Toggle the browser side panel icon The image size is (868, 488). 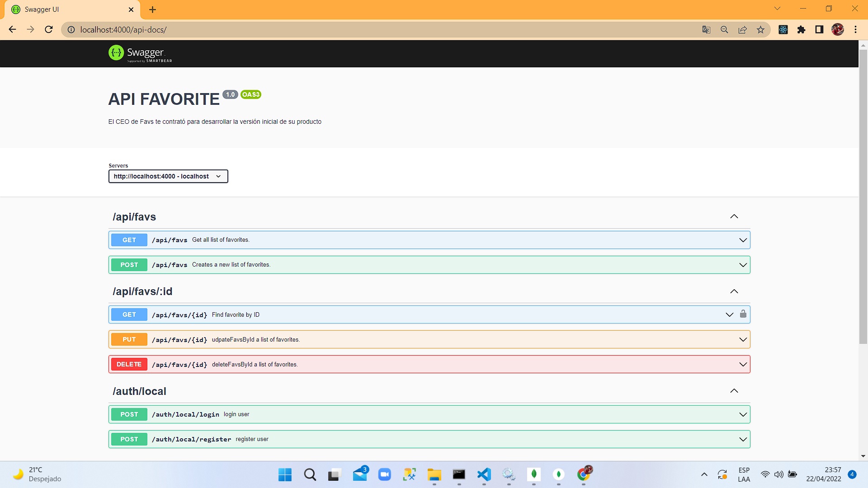(x=819, y=30)
